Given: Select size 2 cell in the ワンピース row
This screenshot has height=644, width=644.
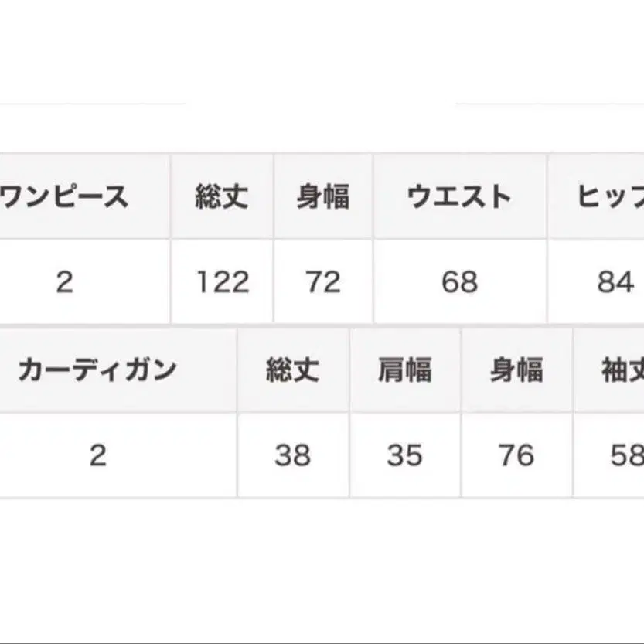Looking at the screenshot, I should 65,282.
